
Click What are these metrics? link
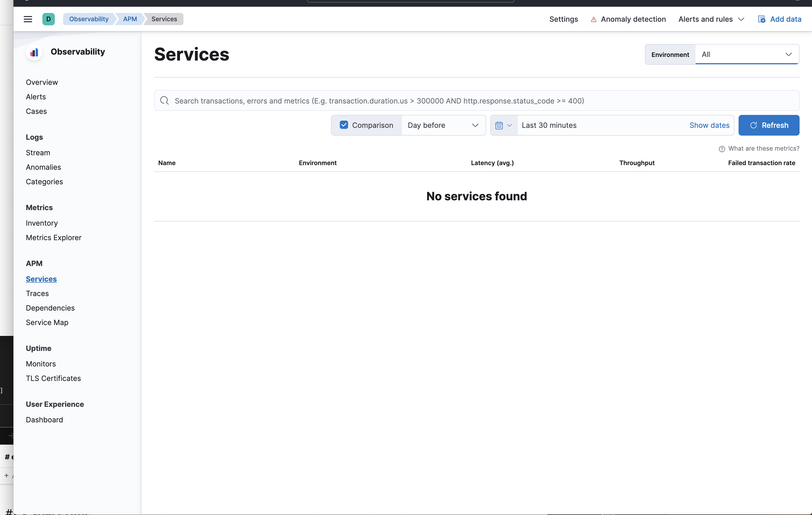coord(763,149)
